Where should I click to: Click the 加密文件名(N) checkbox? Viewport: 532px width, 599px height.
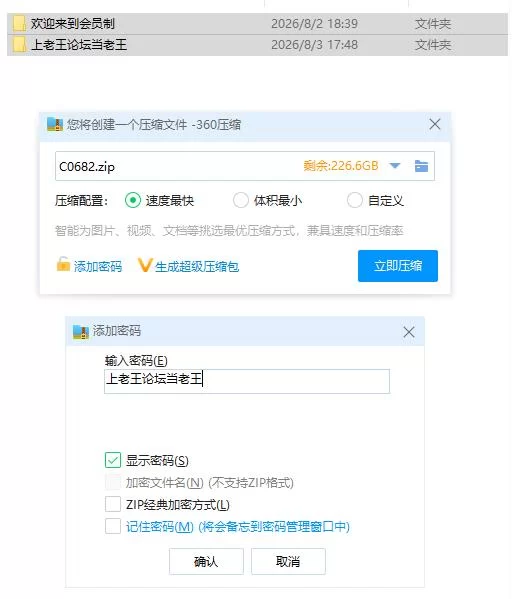[x=113, y=482]
